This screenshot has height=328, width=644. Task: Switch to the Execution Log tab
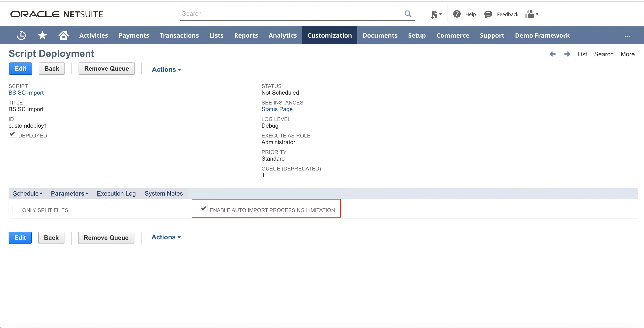coord(116,194)
